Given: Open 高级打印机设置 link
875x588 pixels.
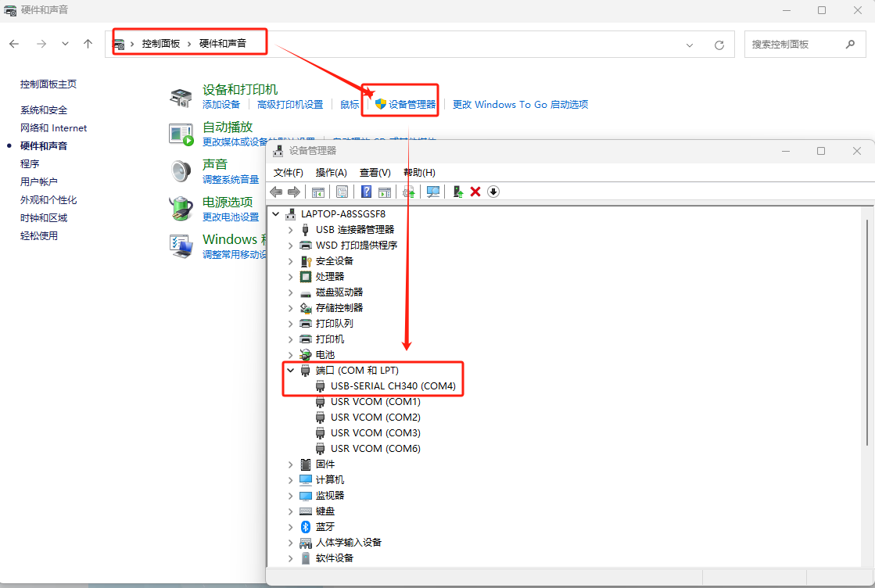Looking at the screenshot, I should click(290, 104).
